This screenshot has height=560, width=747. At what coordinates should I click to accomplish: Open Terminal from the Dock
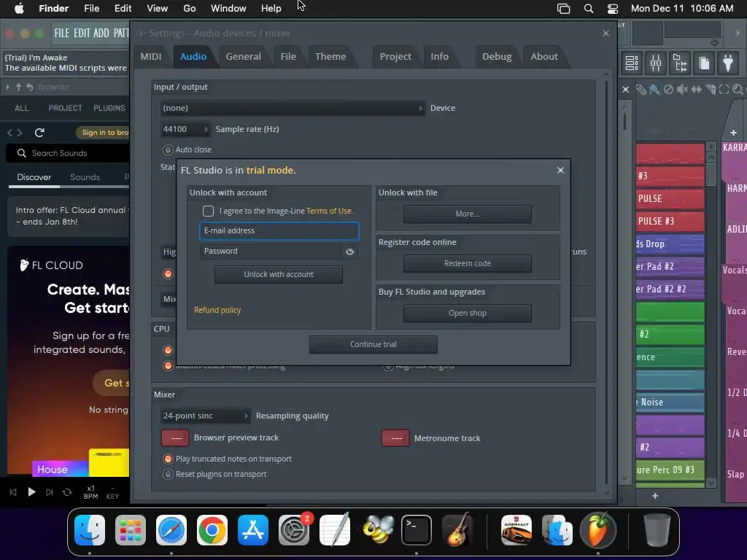[x=417, y=529]
